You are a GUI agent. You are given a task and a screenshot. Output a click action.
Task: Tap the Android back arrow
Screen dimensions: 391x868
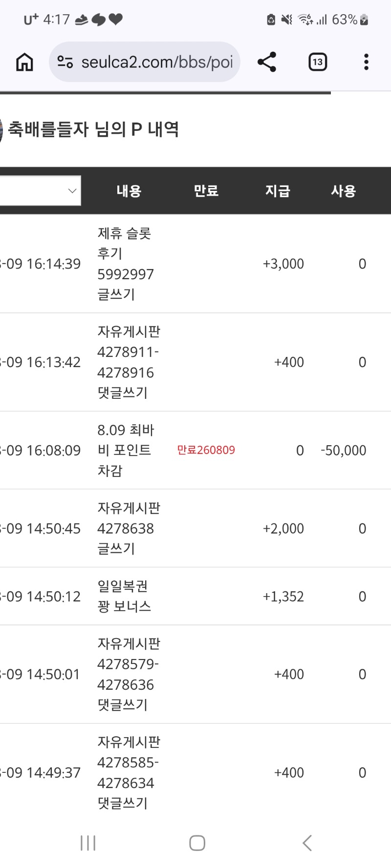coord(307,843)
